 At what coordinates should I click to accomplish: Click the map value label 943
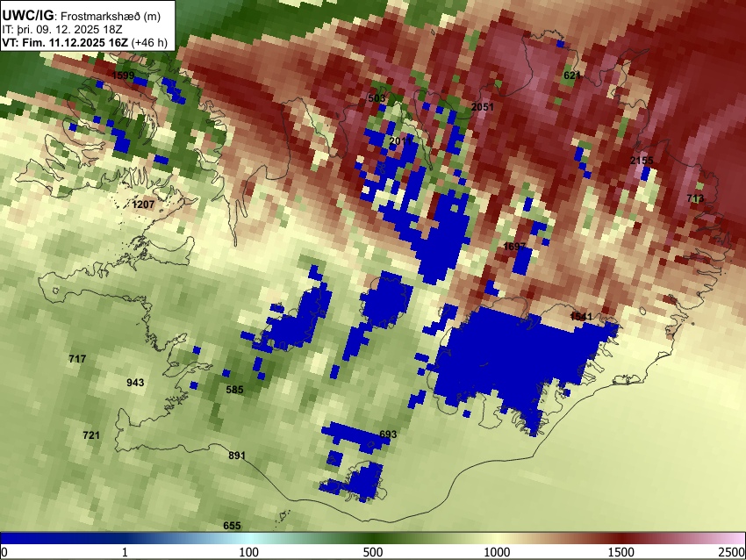coord(135,383)
